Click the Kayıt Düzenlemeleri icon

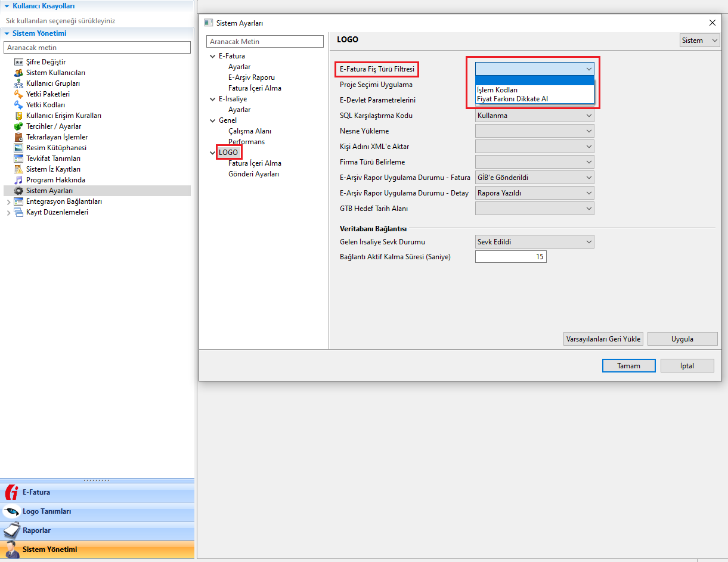pyautogui.click(x=18, y=212)
